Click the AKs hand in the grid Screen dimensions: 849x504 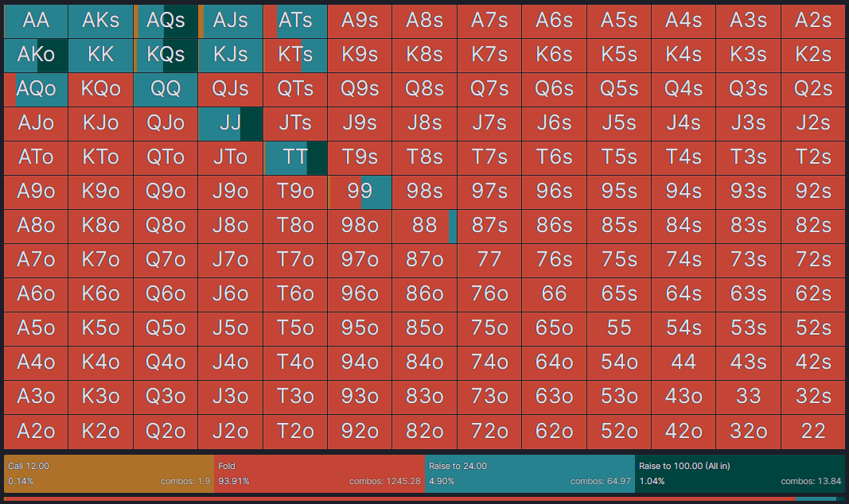tap(100, 21)
